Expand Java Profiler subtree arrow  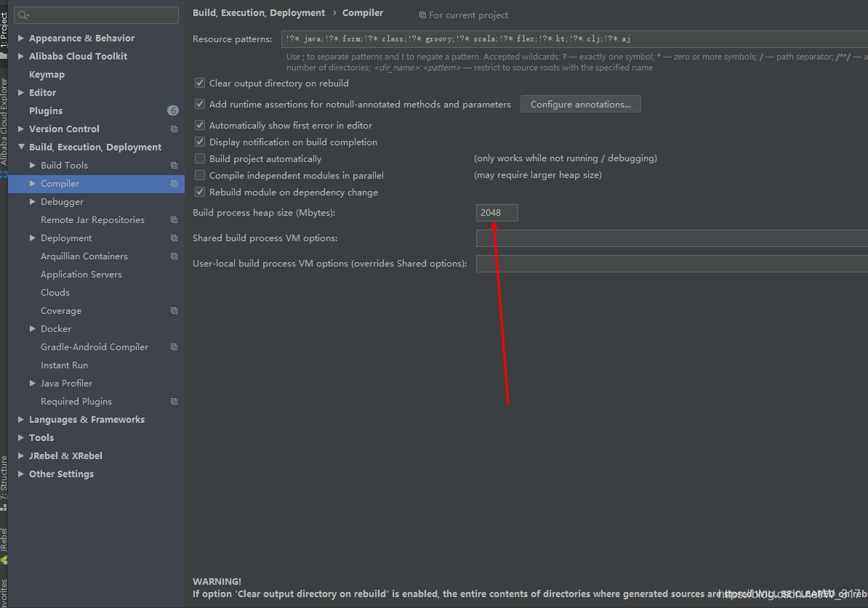pos(33,384)
